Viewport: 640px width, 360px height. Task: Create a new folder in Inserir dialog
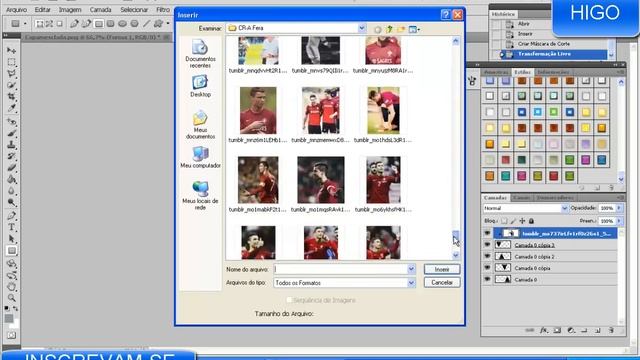pos(401,29)
